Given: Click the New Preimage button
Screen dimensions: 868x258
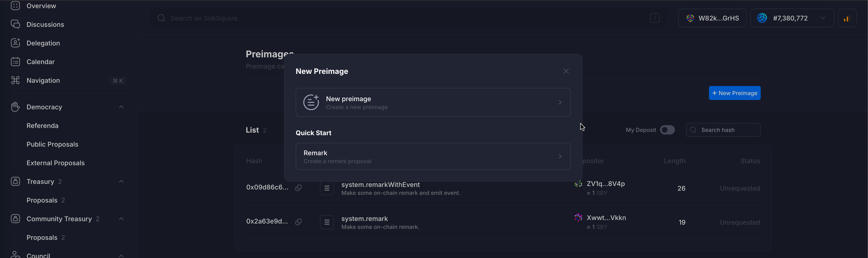Looking at the screenshot, I should point(735,93).
